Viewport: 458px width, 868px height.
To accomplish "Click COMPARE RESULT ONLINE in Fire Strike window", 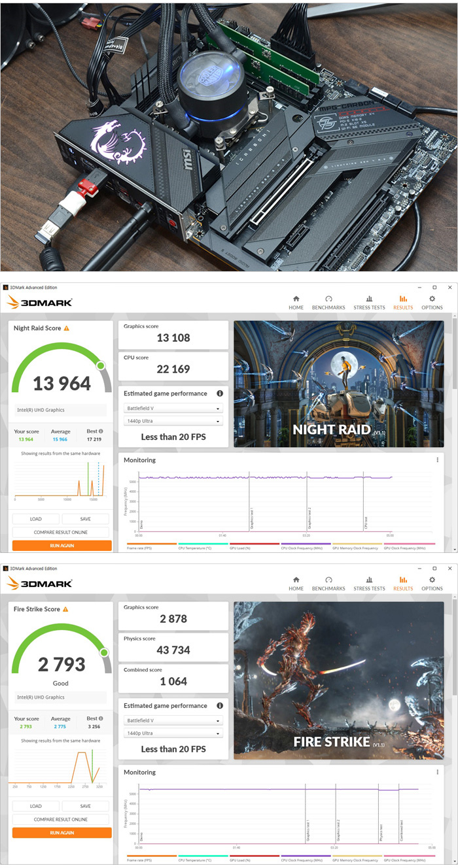I will (62, 819).
